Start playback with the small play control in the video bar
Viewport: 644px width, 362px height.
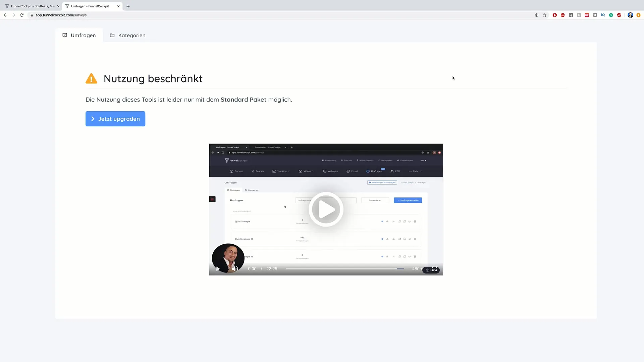point(218,269)
